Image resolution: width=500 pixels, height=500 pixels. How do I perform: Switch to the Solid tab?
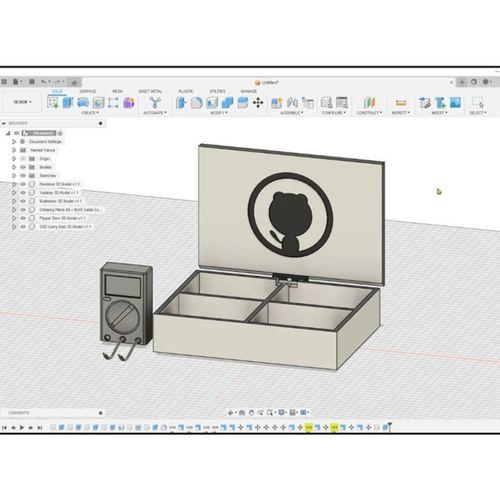click(57, 91)
